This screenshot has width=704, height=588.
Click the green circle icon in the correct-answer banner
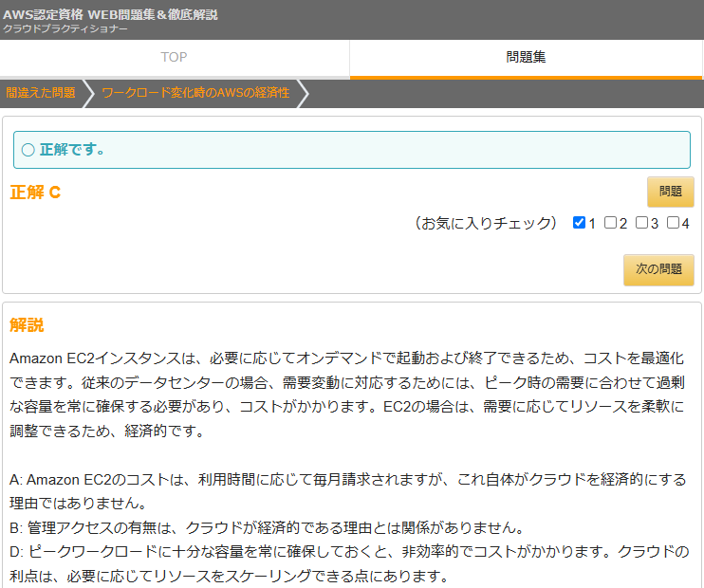pyautogui.click(x=28, y=150)
